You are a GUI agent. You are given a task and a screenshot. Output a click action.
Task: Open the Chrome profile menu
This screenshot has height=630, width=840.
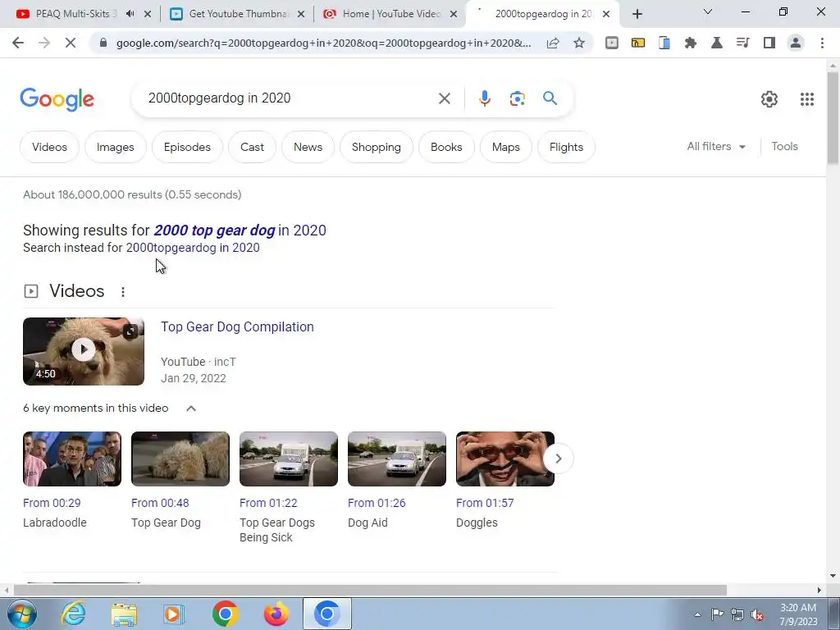click(796, 43)
